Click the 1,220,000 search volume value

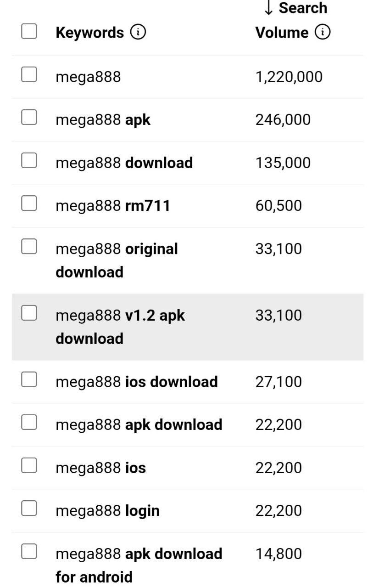coord(289,77)
